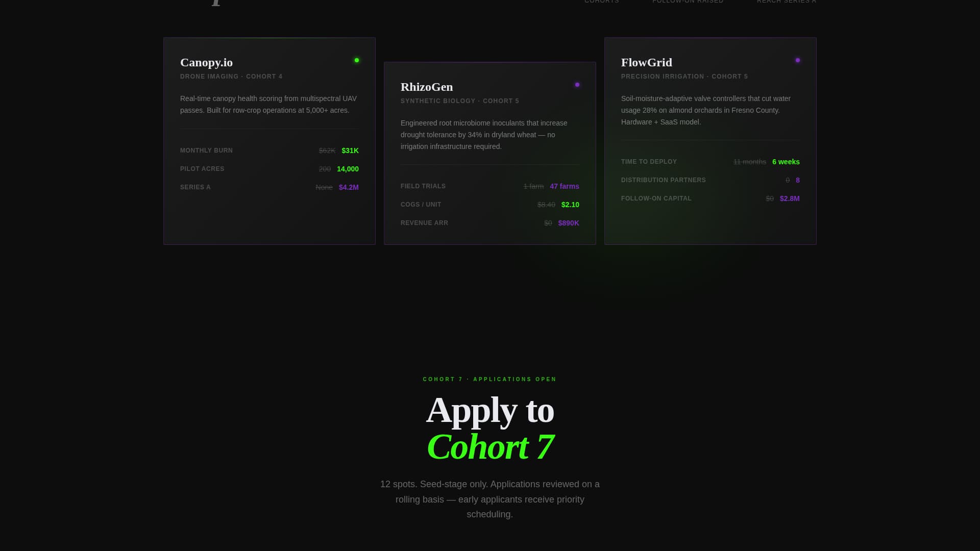980x551 pixels.
Task: Click the $2.8M follow-on capital value
Action: (790, 198)
